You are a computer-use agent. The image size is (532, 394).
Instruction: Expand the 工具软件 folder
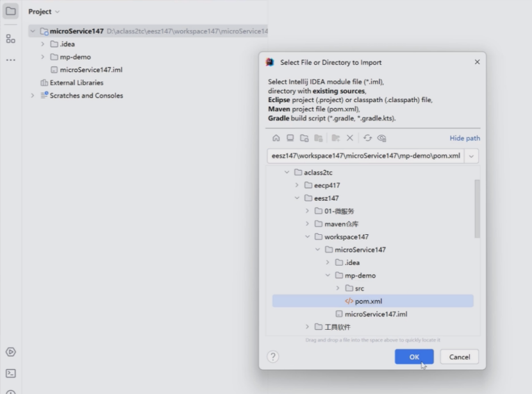(x=307, y=327)
